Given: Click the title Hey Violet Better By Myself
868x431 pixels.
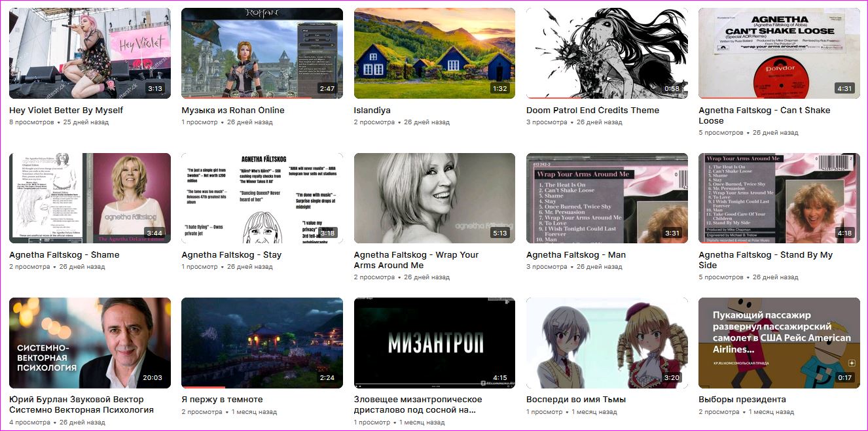Looking at the screenshot, I should [x=66, y=111].
